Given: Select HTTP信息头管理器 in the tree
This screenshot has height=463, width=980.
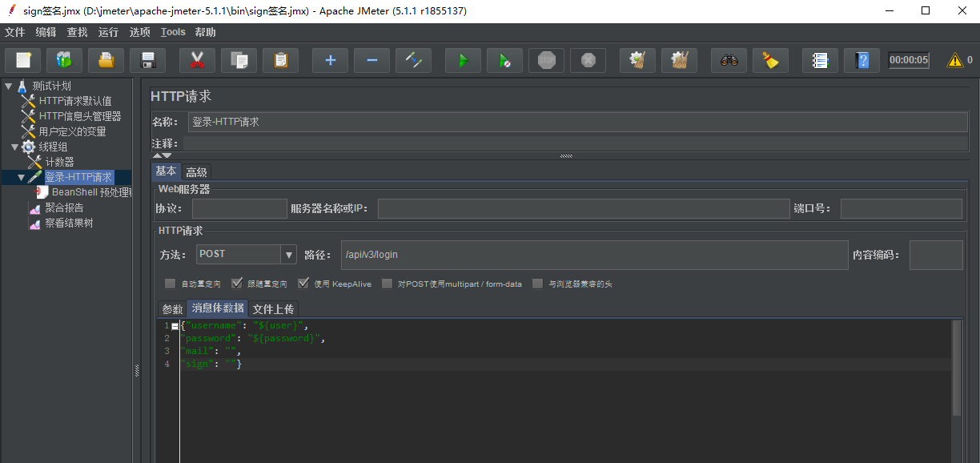Looking at the screenshot, I should point(80,116).
